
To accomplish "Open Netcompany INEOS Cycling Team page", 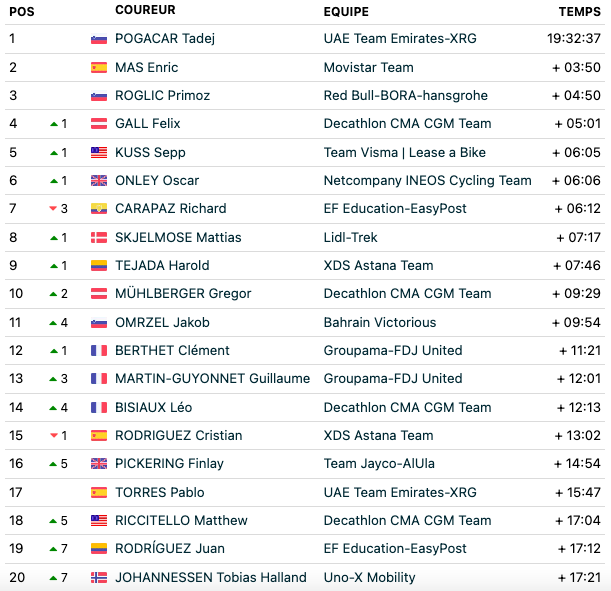I will pyautogui.click(x=427, y=181).
